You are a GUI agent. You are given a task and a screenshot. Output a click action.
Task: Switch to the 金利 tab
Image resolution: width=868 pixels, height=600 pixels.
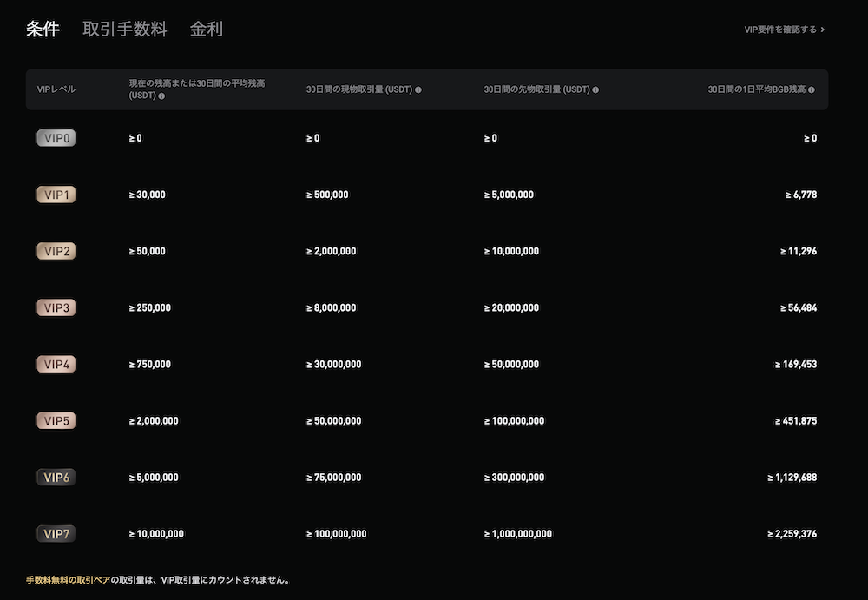[x=207, y=29]
